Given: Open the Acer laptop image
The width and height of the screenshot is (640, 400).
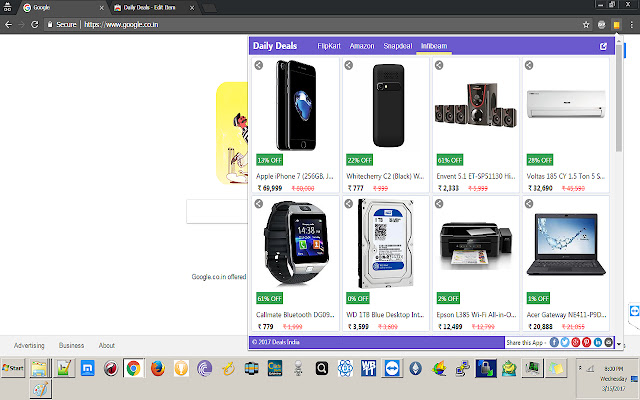Looking at the screenshot, I should tap(566, 244).
